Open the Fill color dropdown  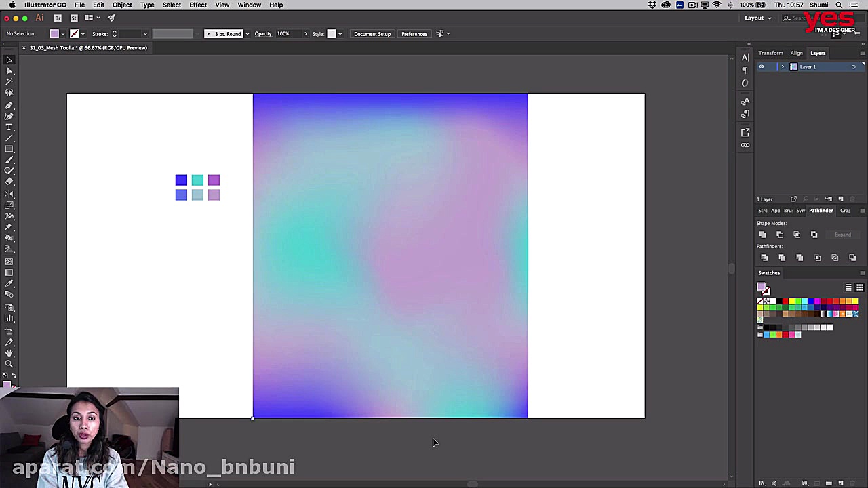tap(63, 33)
